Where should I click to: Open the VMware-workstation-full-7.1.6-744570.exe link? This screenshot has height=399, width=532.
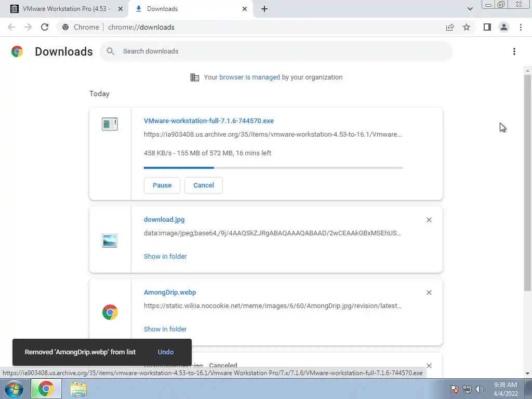[209, 121]
